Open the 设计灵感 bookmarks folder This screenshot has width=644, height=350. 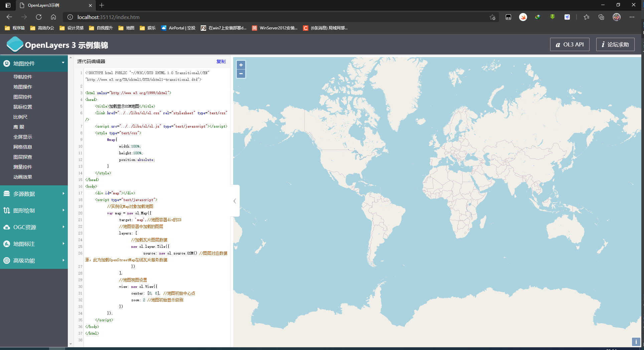[x=71, y=28]
